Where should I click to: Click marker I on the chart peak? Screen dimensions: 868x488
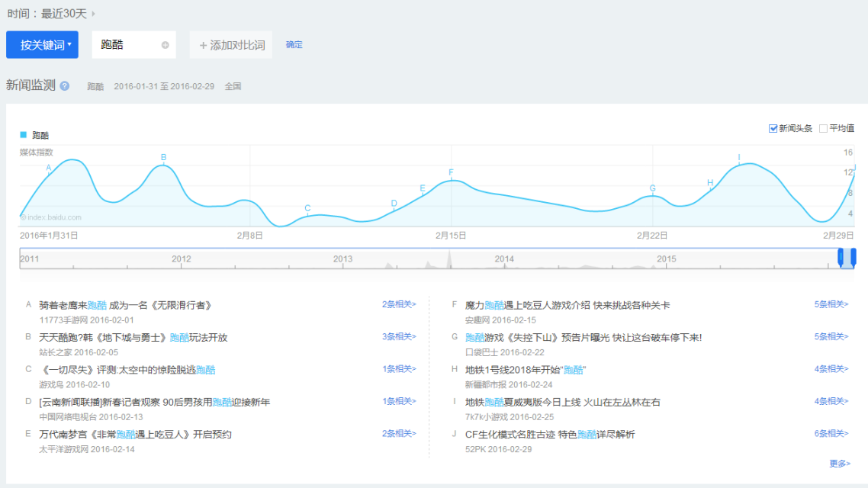(x=739, y=157)
